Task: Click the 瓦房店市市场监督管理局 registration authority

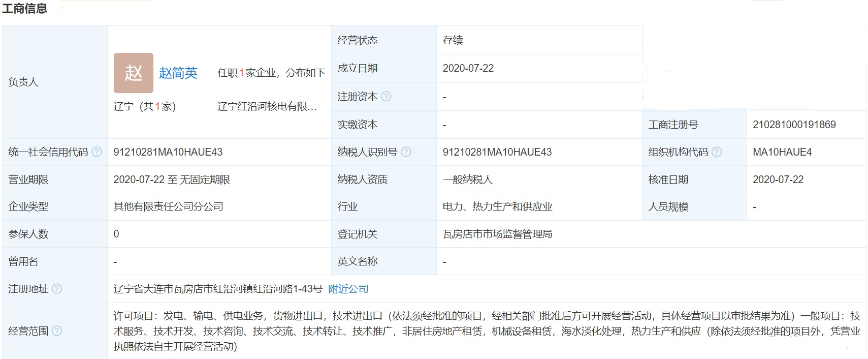Action: [497, 234]
